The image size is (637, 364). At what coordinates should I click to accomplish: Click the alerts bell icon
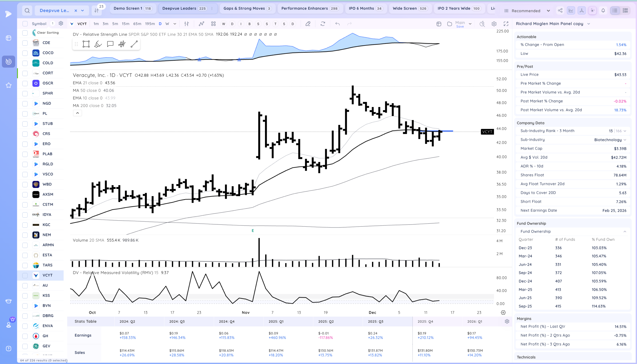(603, 10)
